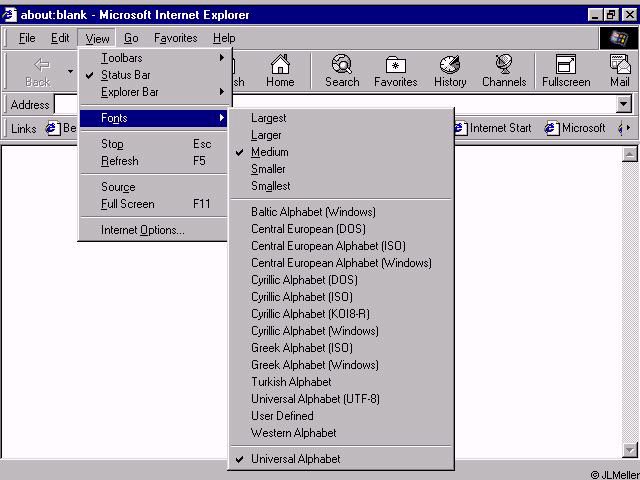Select Largest font size

tap(341, 118)
